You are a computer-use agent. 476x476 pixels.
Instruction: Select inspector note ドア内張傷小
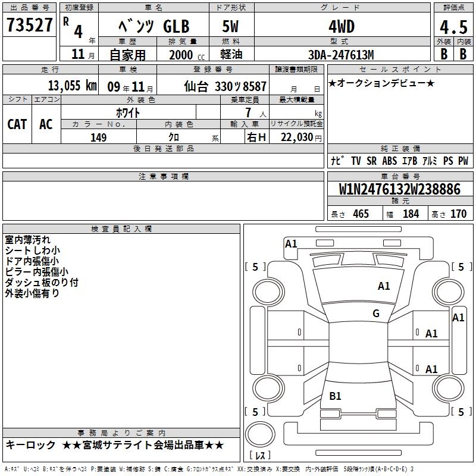point(32,261)
